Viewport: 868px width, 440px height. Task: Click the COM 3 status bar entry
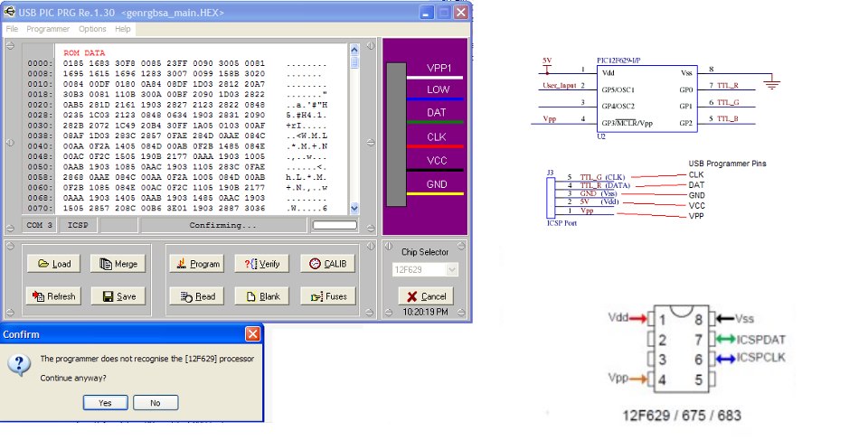[39, 225]
